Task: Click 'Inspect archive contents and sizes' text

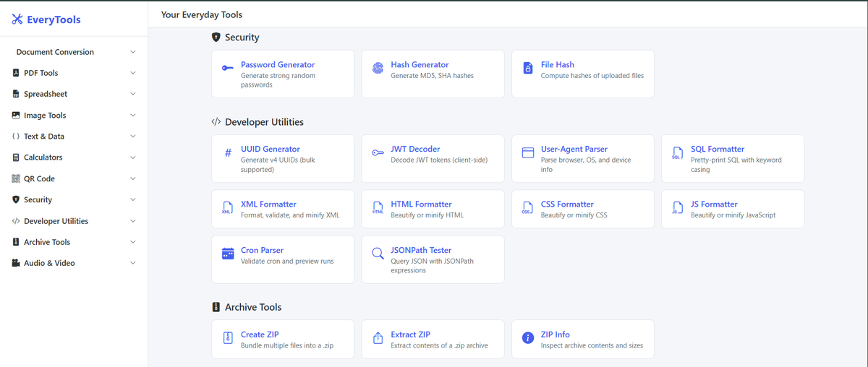Action: click(x=592, y=345)
